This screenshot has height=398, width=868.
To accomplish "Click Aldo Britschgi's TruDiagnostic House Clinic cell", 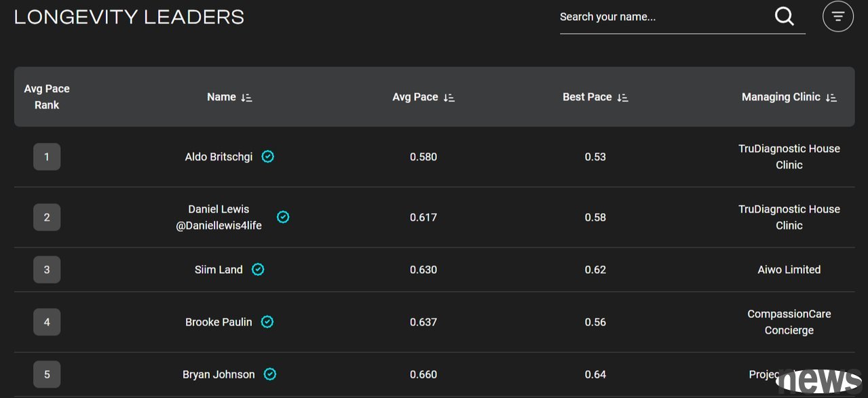I will 789,157.
